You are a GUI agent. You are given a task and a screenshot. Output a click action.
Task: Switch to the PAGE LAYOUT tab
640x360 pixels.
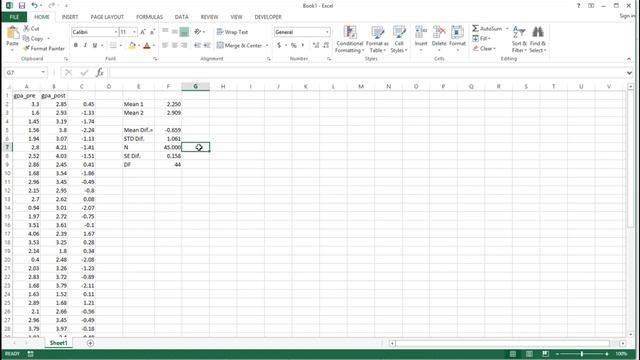(x=107, y=17)
